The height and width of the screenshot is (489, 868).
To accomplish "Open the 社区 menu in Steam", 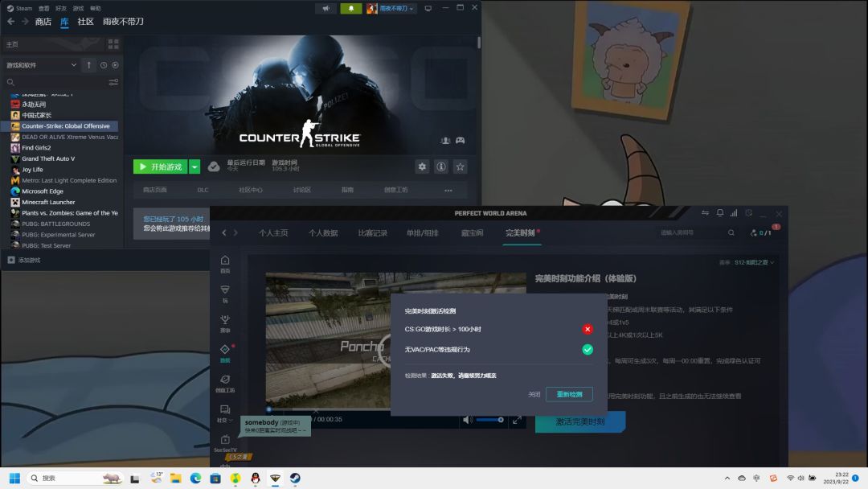I will (x=85, y=22).
